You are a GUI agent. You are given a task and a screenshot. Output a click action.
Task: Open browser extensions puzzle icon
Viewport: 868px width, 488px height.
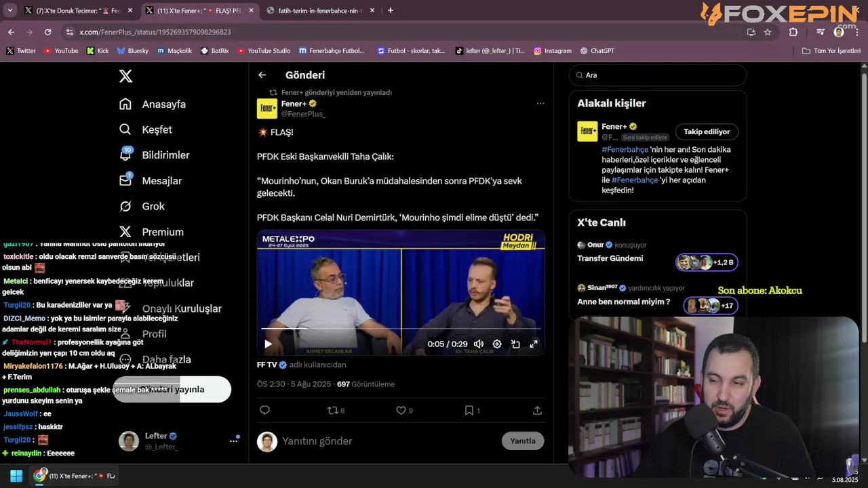click(793, 32)
